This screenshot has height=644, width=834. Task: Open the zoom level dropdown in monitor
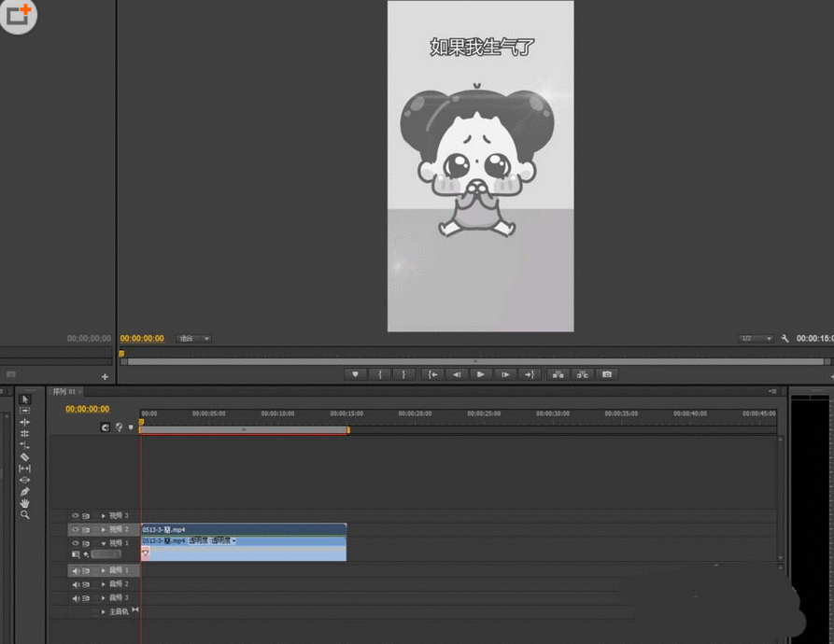[194, 339]
